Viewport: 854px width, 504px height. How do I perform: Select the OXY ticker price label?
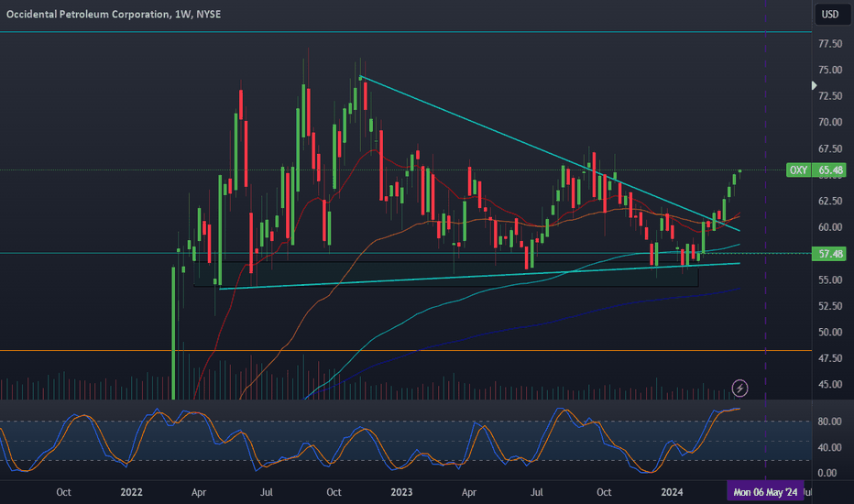(x=798, y=170)
